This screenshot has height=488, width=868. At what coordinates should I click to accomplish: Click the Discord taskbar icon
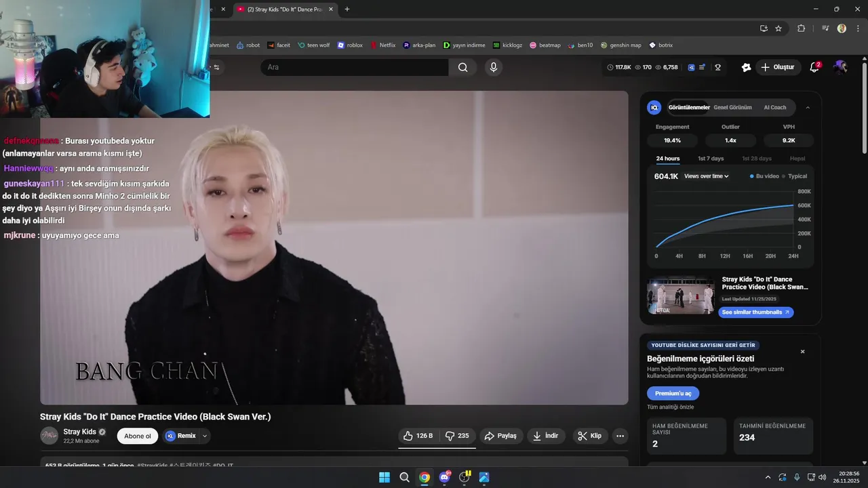pos(444,477)
